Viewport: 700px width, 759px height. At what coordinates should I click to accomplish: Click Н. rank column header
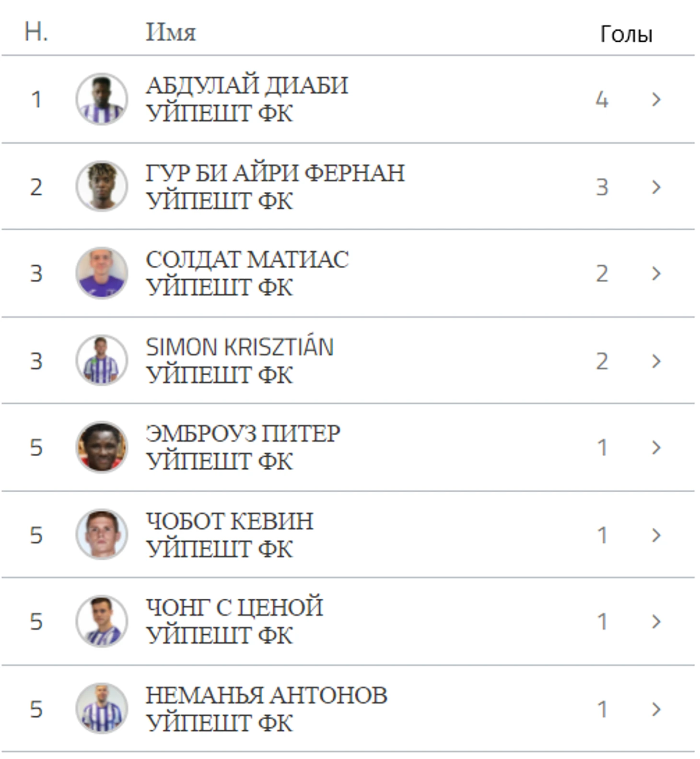coord(36,32)
